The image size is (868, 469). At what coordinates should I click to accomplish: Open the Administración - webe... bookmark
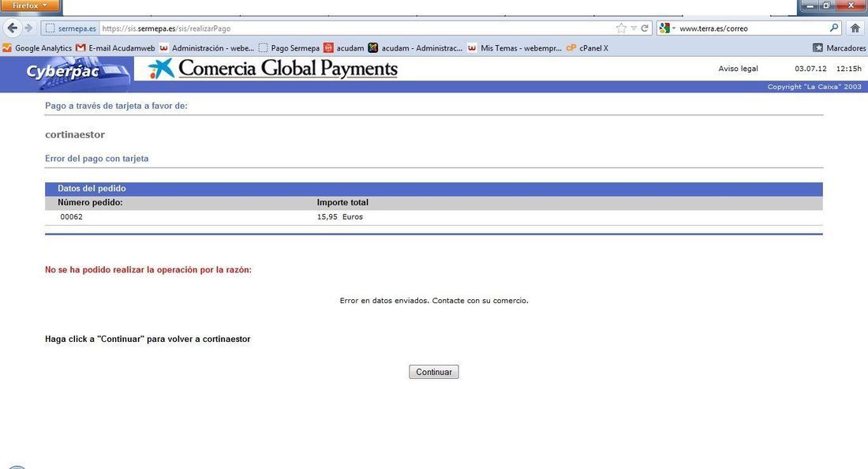tap(207, 48)
